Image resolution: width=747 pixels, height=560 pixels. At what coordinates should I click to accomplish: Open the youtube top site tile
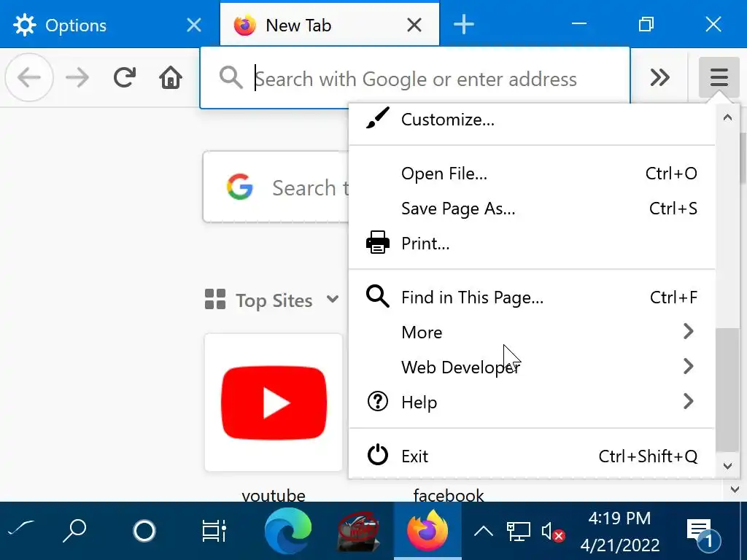click(x=274, y=402)
